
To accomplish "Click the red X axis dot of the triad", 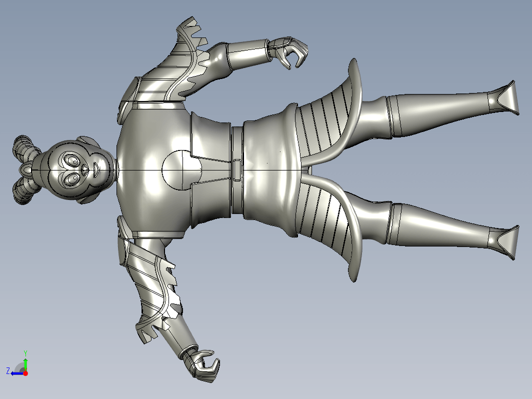I will pyautogui.click(x=25, y=373).
